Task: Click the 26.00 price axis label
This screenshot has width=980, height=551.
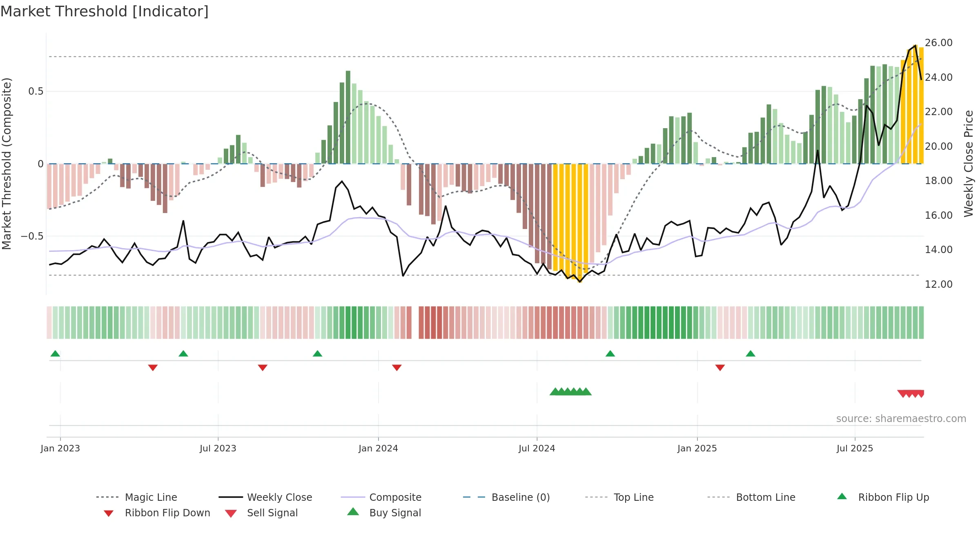Action: (x=938, y=42)
